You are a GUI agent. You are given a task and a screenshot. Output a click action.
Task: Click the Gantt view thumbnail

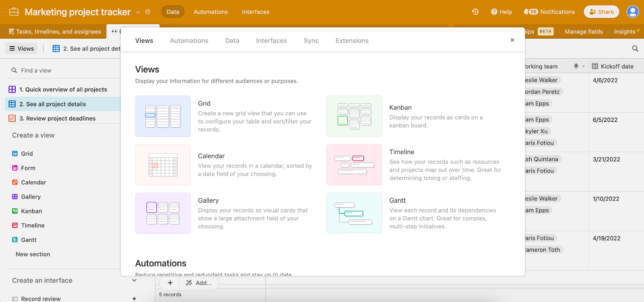(x=354, y=213)
